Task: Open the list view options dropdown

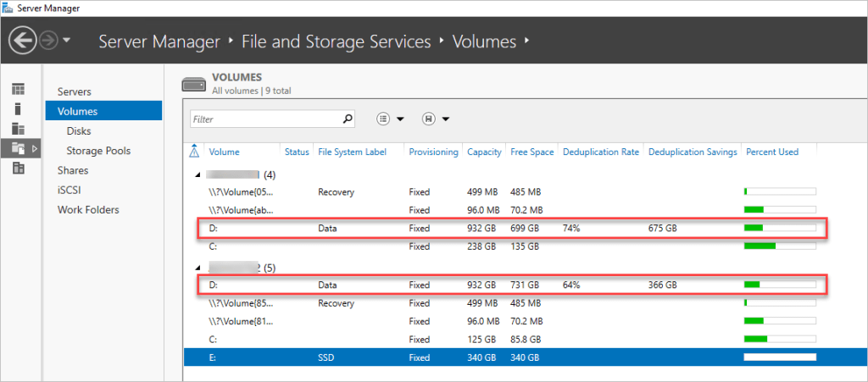Action: [x=390, y=119]
